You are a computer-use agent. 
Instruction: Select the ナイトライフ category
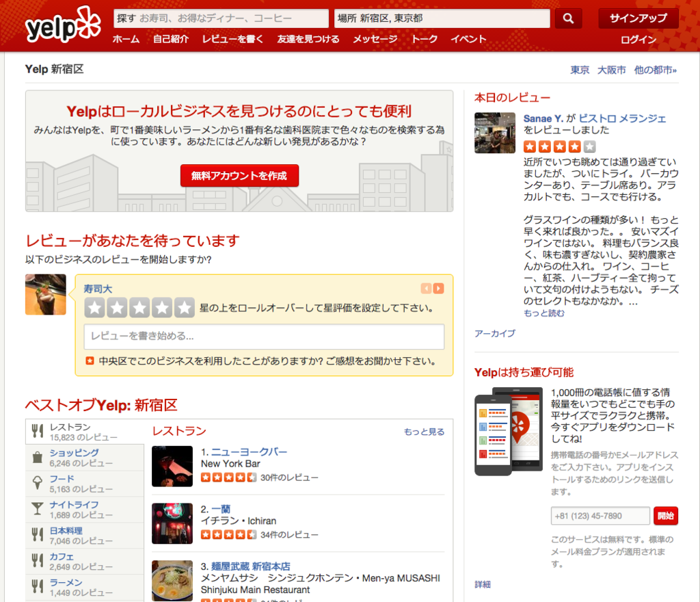[x=85, y=509]
